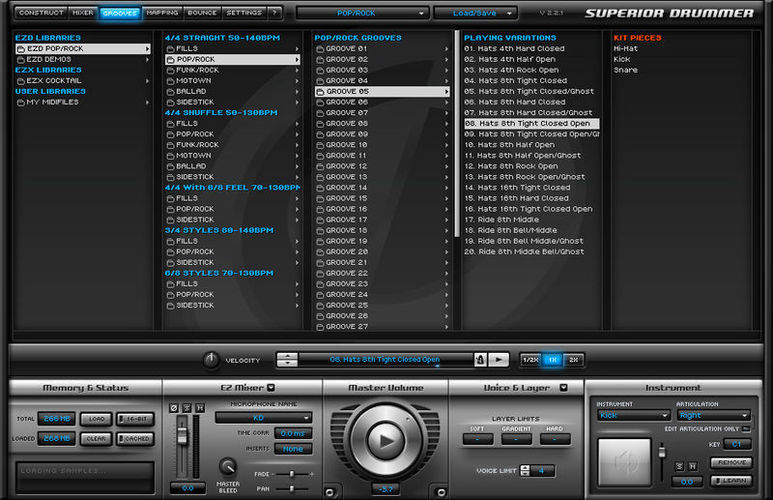The image size is (773, 500).
Task: Expand arrow next to Groove 05
Action: pos(446,92)
